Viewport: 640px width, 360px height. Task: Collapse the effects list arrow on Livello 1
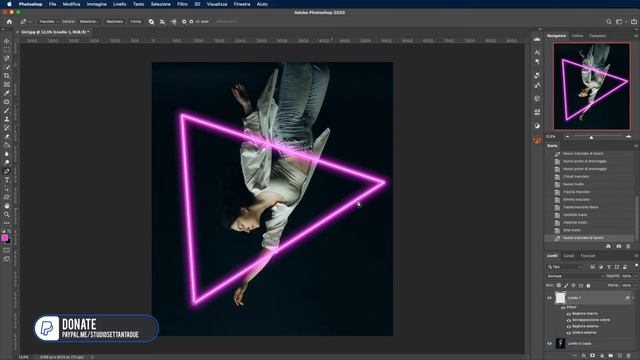click(633, 298)
